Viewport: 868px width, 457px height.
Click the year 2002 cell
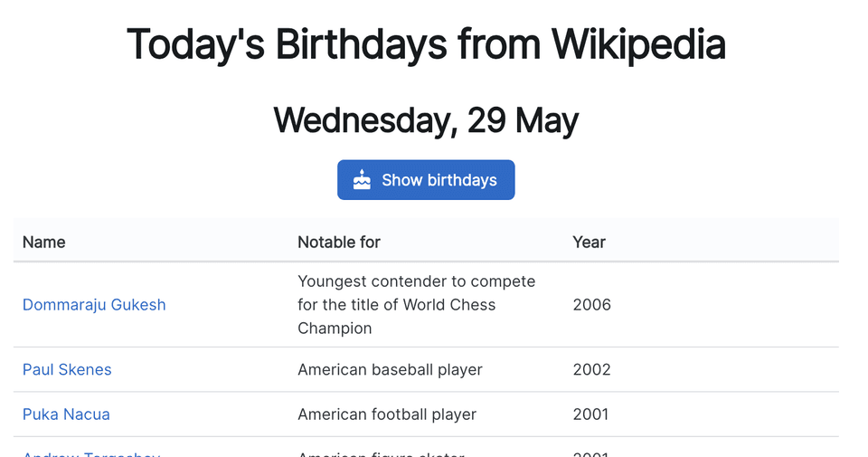591,369
